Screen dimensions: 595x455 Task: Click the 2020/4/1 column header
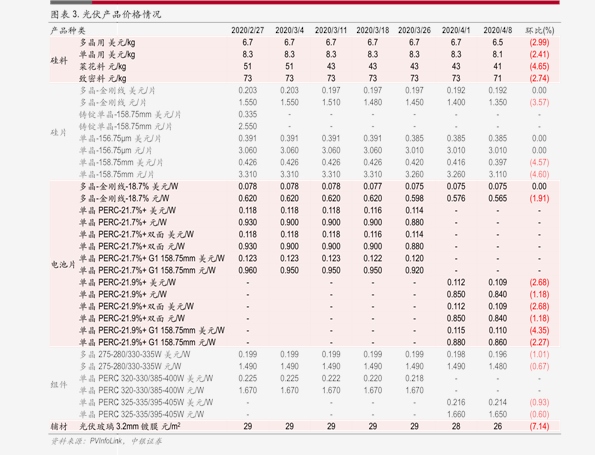tap(456, 30)
